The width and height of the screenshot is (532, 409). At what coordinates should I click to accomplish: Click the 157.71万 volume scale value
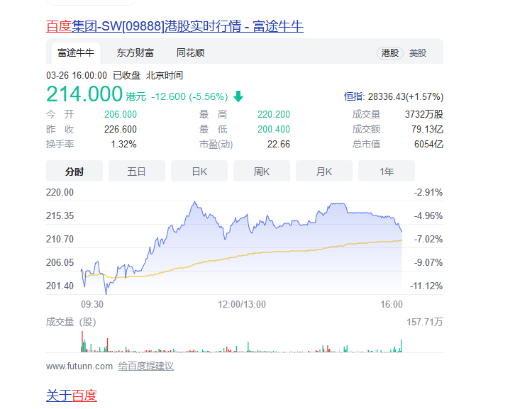(425, 322)
